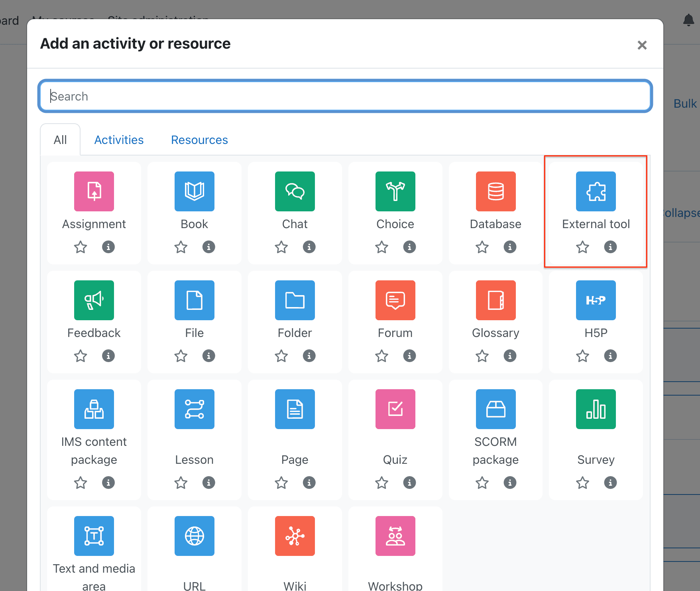This screenshot has height=591, width=700.
Task: Select the File resource icon
Action: (x=195, y=300)
